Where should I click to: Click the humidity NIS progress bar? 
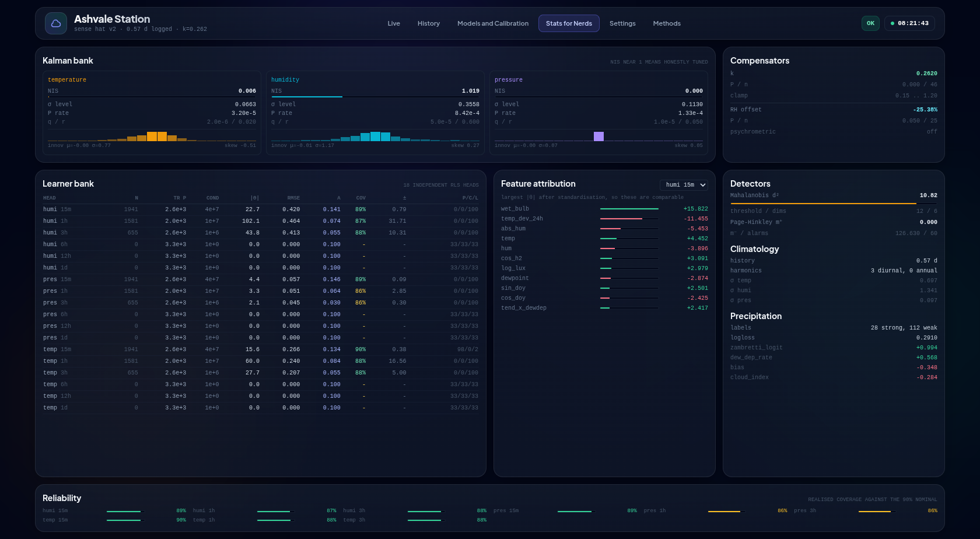tap(375, 97)
